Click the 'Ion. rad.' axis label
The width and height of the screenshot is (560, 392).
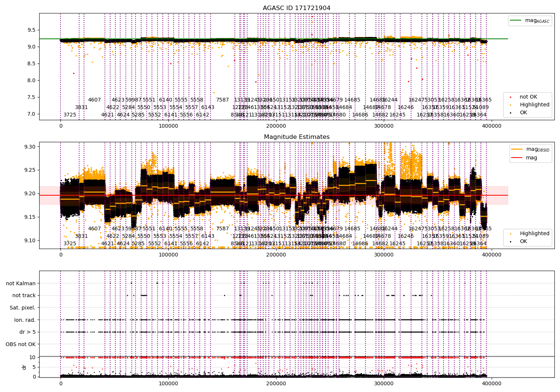click(x=25, y=320)
